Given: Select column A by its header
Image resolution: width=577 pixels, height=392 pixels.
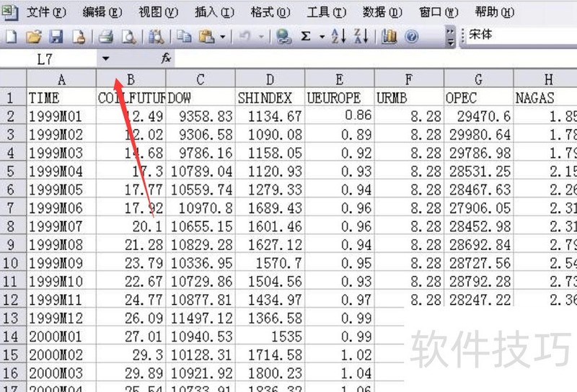Looking at the screenshot, I should (61, 79).
